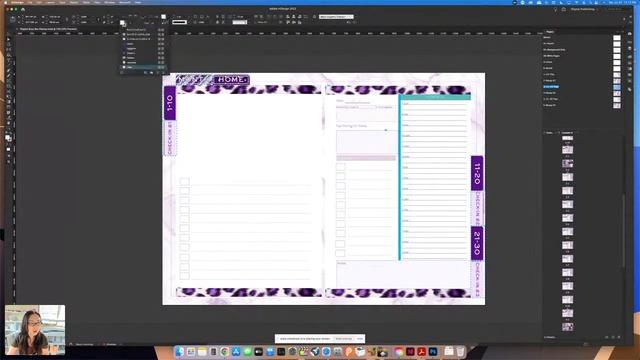
Task: Click the CHECK-IN #2 side tab
Action: [x=477, y=208]
